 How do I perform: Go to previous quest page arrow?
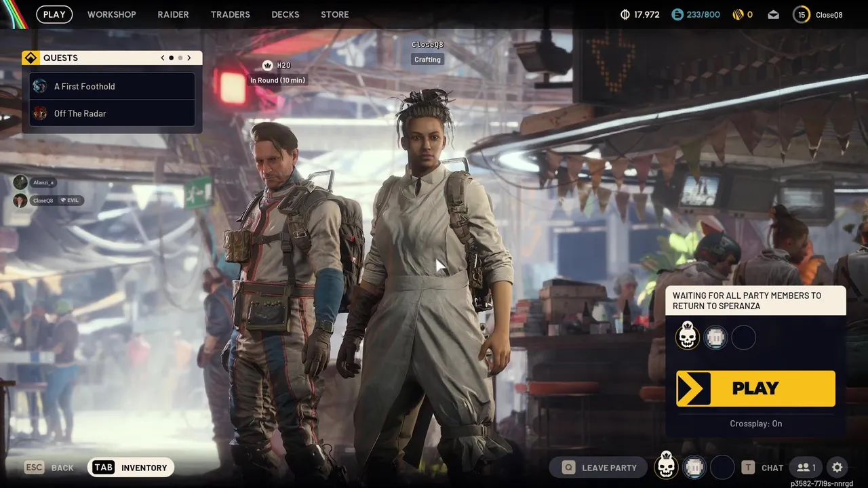163,58
